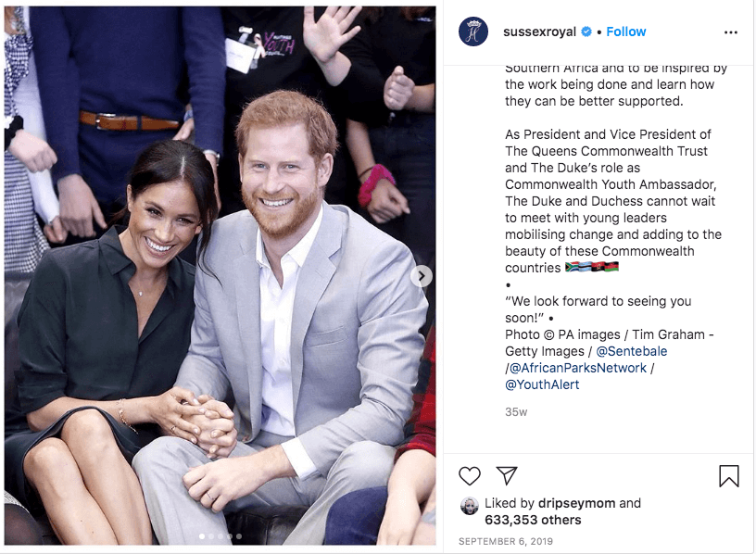Click the main photo of the couple
The width and height of the screenshot is (756, 554).
click(x=220, y=275)
